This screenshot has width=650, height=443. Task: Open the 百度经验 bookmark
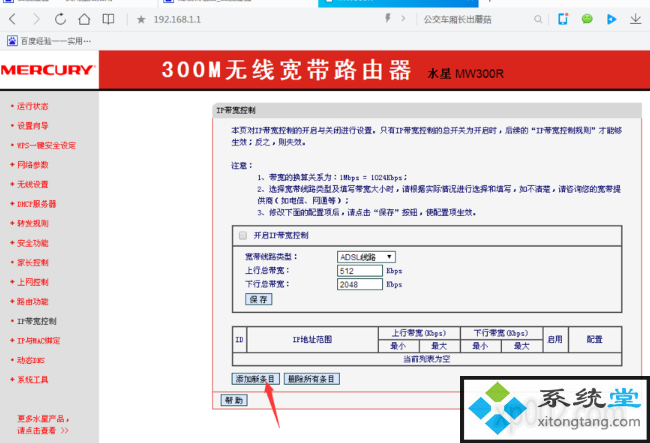[49, 41]
